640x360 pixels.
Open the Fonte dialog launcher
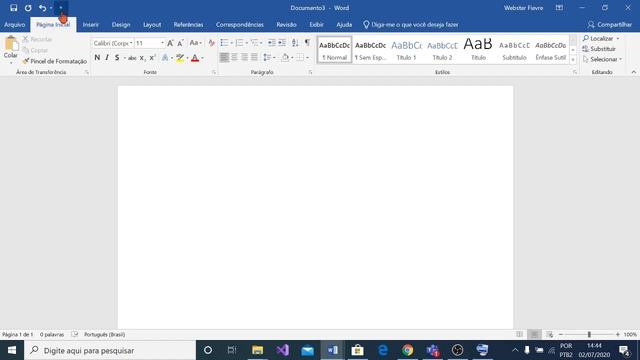213,72
